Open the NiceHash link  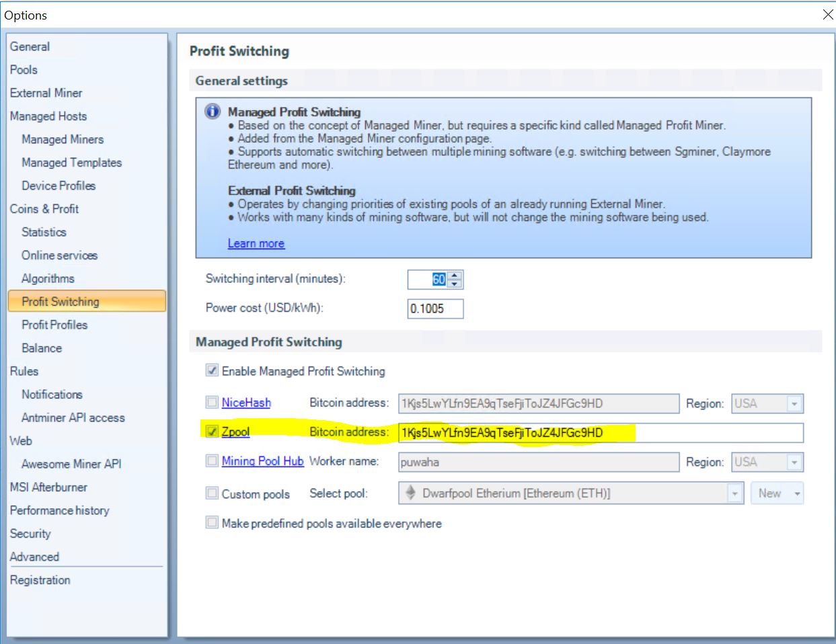click(x=246, y=403)
